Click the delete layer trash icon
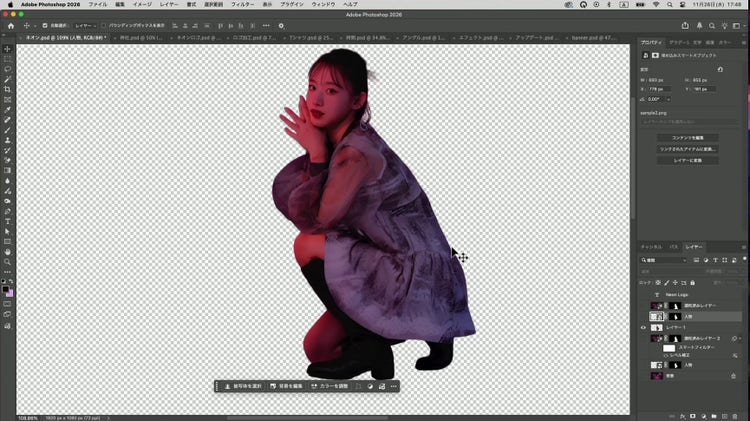 pyautogui.click(x=735, y=415)
